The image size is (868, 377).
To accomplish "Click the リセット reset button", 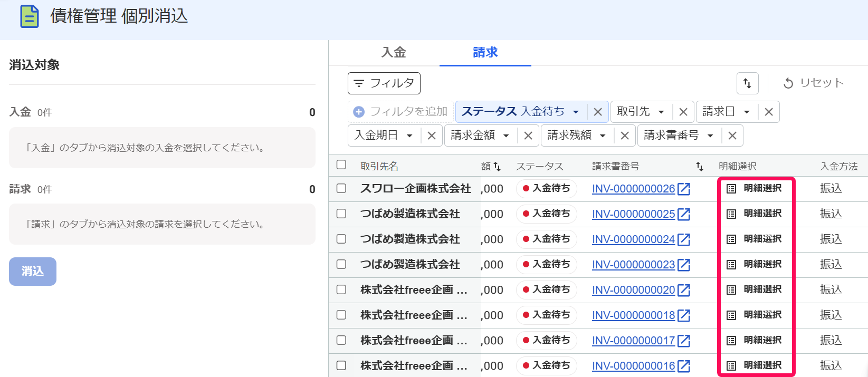I will tap(813, 83).
